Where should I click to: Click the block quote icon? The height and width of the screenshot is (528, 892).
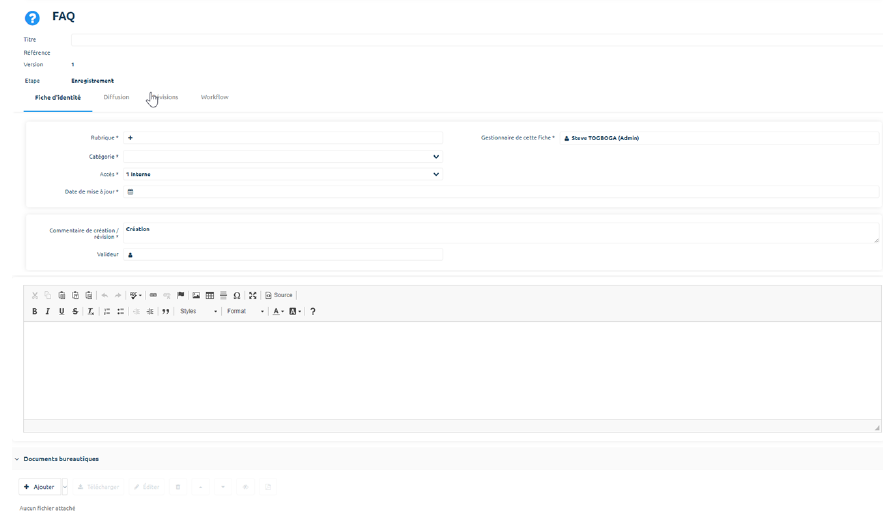tap(165, 312)
